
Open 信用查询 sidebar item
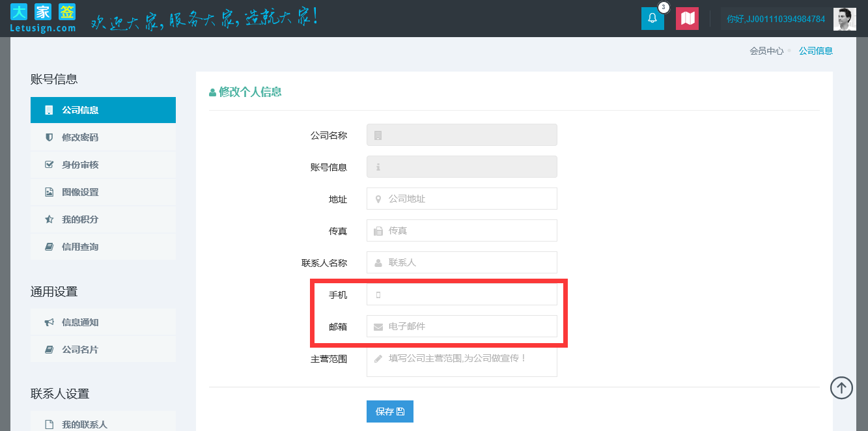coord(103,247)
